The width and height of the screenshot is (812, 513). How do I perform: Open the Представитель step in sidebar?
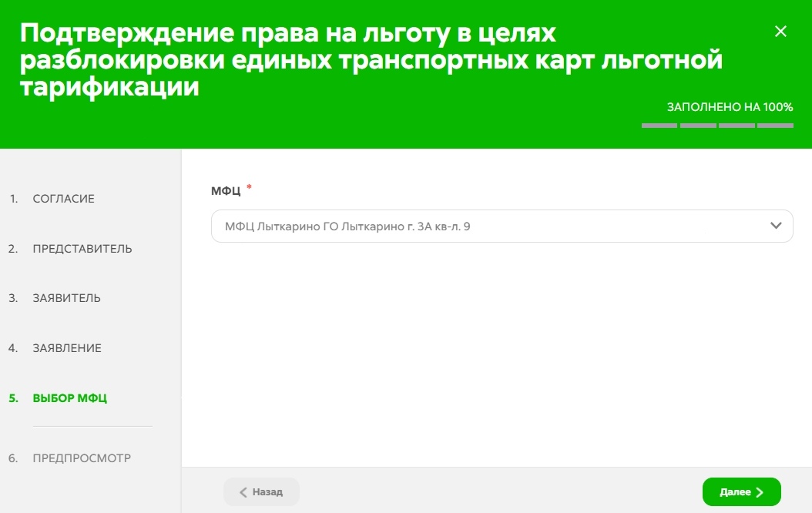point(82,249)
